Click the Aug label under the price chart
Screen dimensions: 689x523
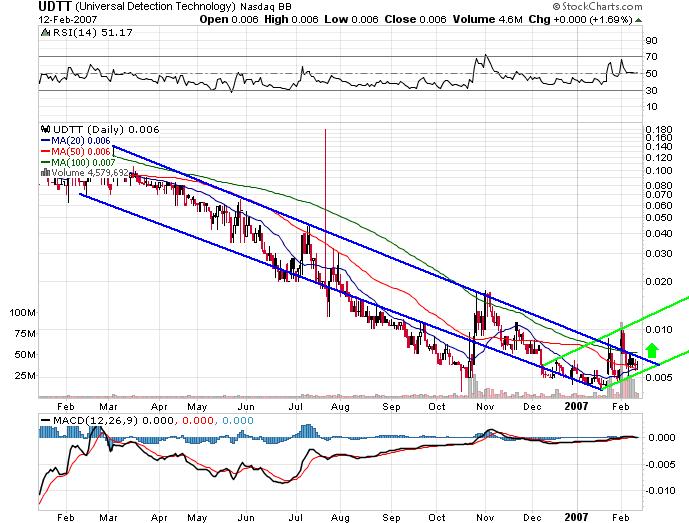340,407
